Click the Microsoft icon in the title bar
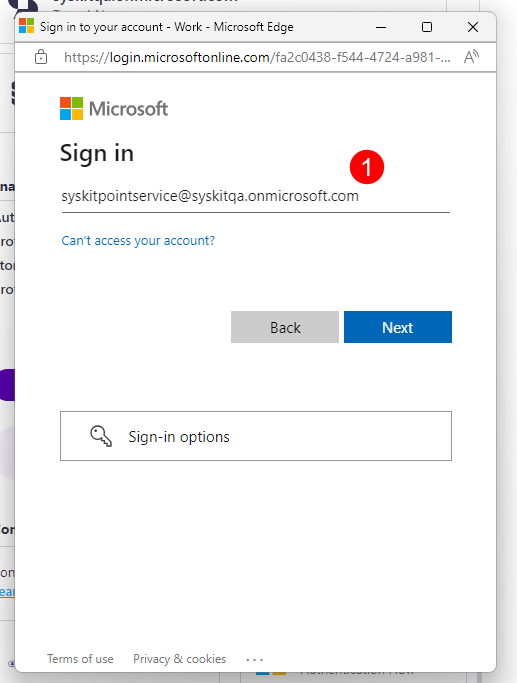 pos(27,26)
